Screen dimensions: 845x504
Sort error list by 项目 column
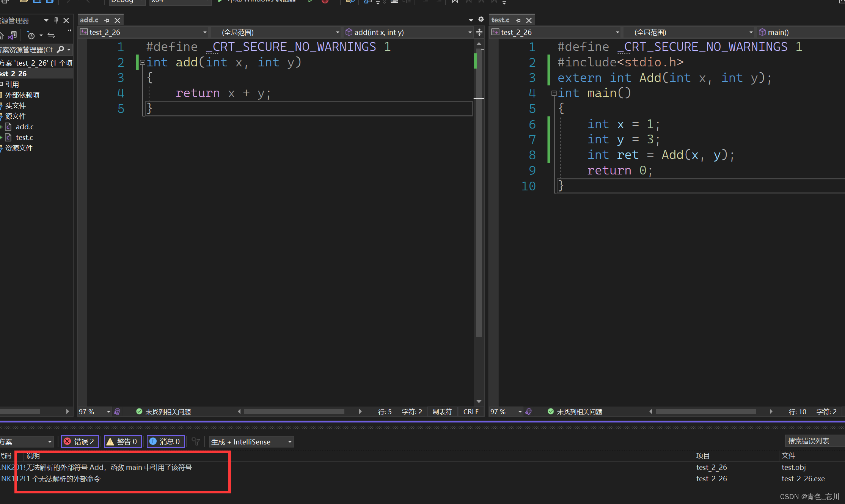point(703,456)
